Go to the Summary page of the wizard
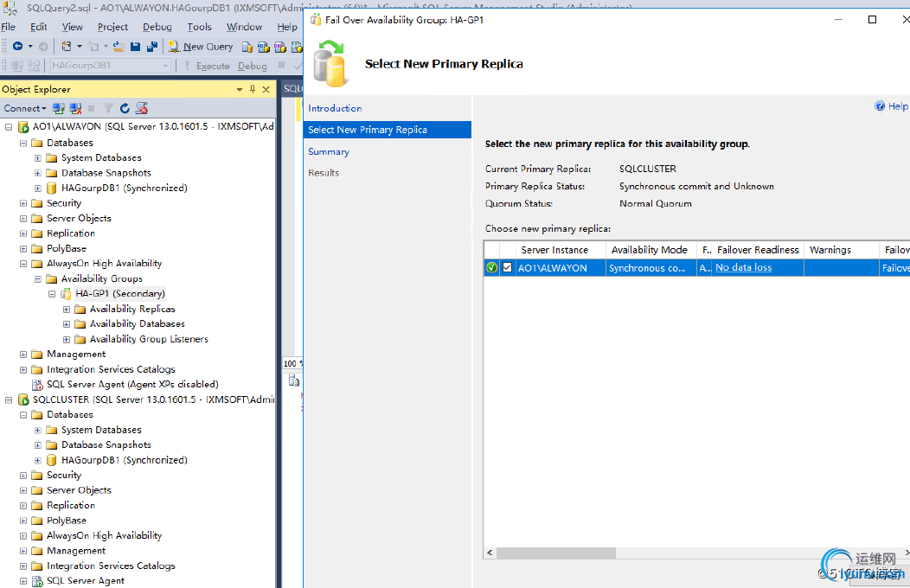This screenshot has height=588, width=910. tap(329, 151)
